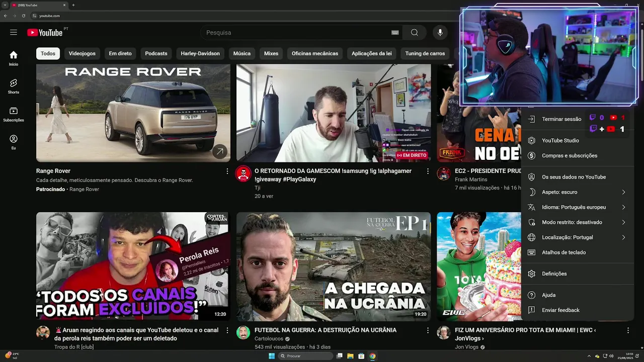This screenshot has height=362, width=644.
Task: Filter by Videojogos chip
Action: pyautogui.click(x=82, y=53)
